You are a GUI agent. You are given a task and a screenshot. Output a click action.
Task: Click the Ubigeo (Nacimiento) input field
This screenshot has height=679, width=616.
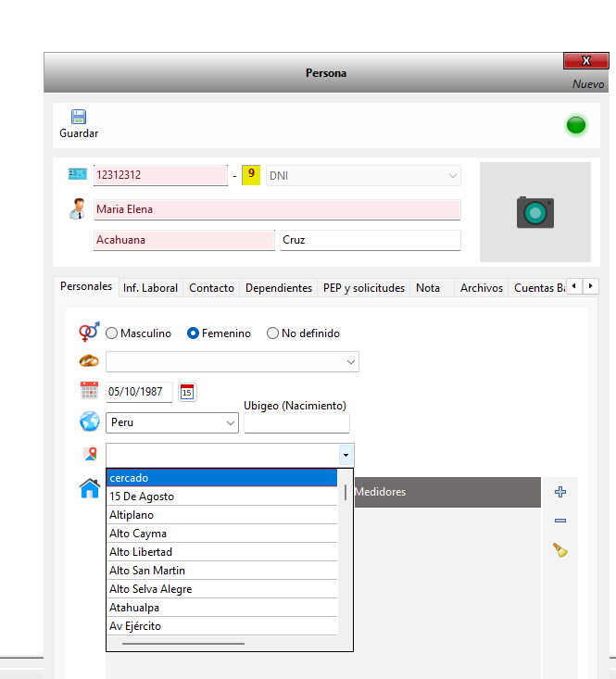pyautogui.click(x=296, y=423)
